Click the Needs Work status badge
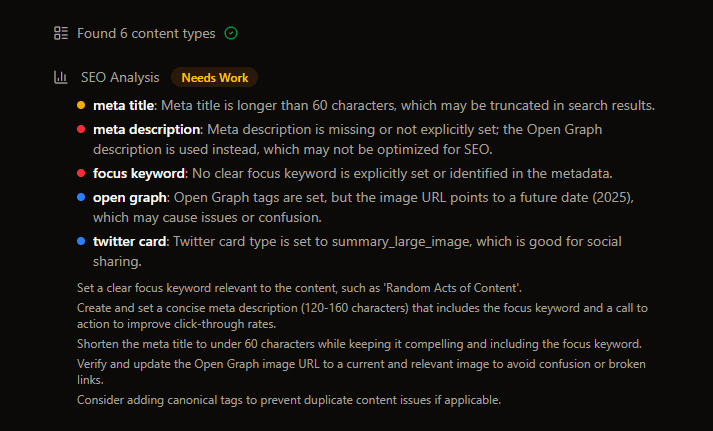 214,77
